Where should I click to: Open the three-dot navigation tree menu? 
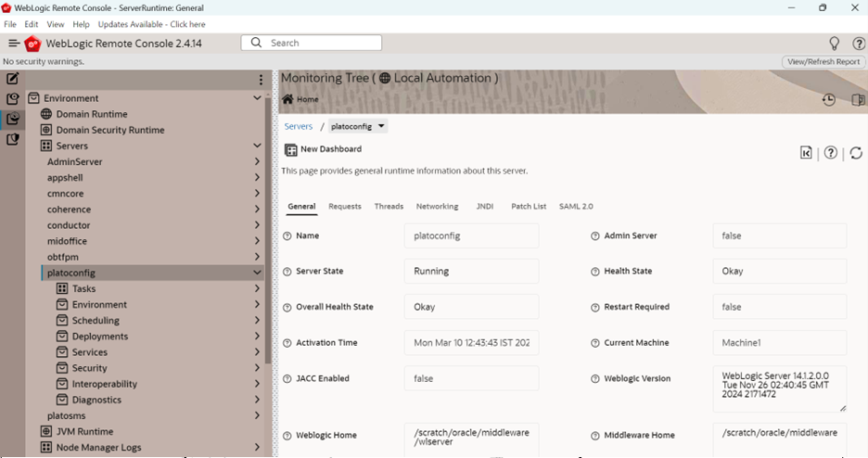(x=261, y=80)
